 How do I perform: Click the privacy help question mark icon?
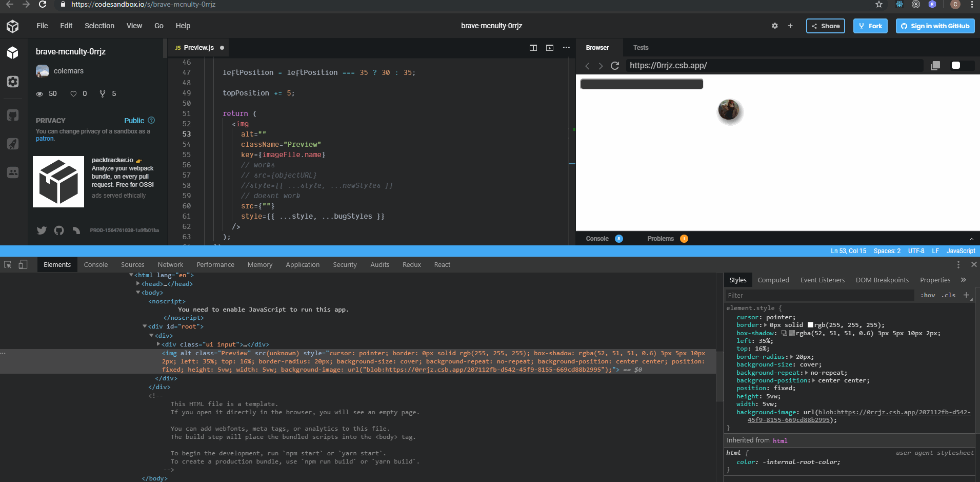coord(151,120)
